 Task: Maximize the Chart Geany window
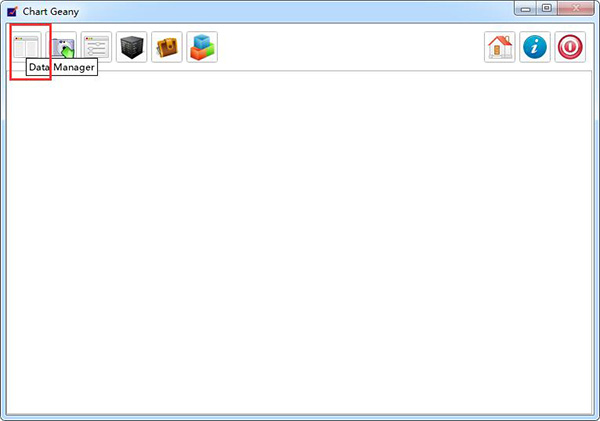[x=547, y=8]
